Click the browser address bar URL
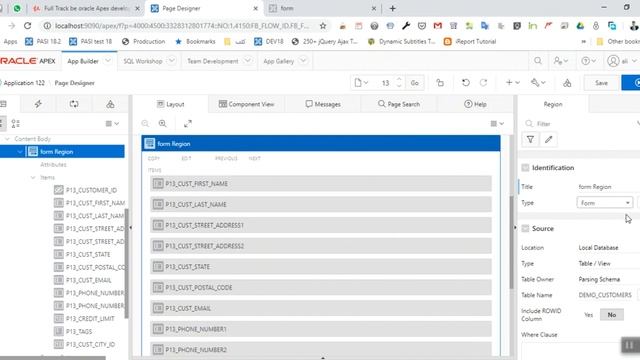This screenshot has width=640, height=360. point(182,26)
